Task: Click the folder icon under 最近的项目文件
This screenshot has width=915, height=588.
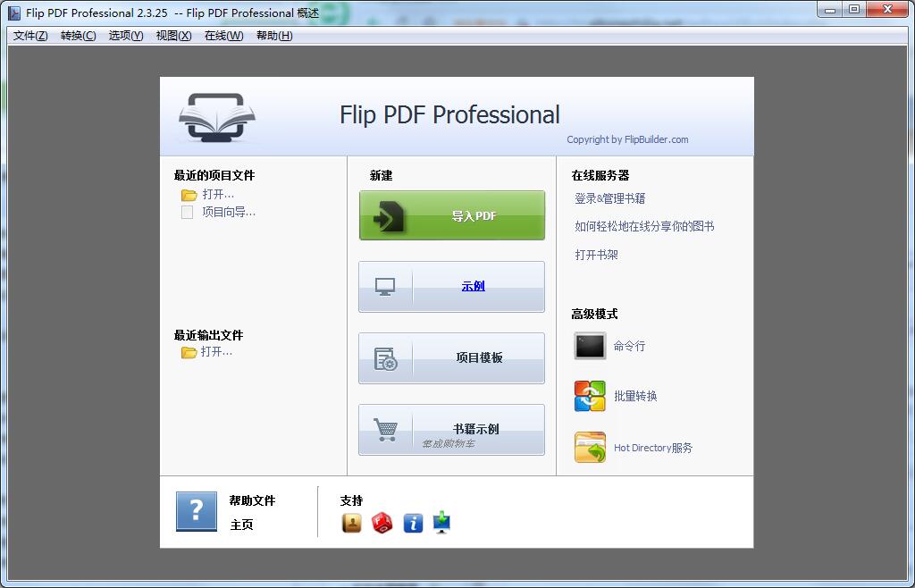Action: coord(189,195)
